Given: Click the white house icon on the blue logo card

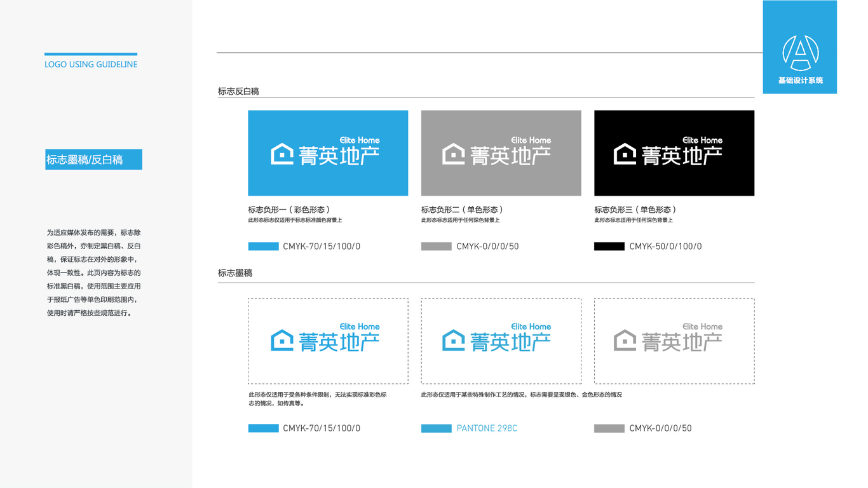Looking at the screenshot, I should coord(282,154).
